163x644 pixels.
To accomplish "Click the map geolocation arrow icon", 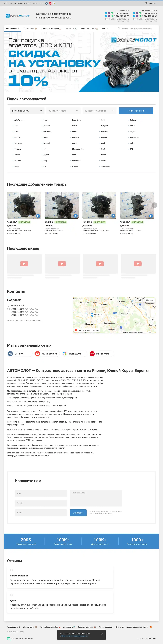I will pyautogui.click(x=153, y=320).
